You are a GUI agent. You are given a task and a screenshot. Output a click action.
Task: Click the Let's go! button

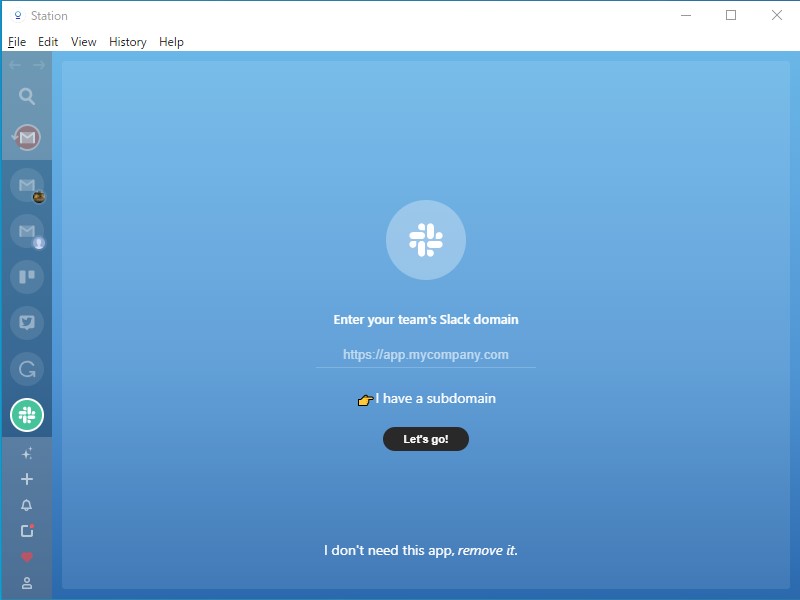[426, 439]
